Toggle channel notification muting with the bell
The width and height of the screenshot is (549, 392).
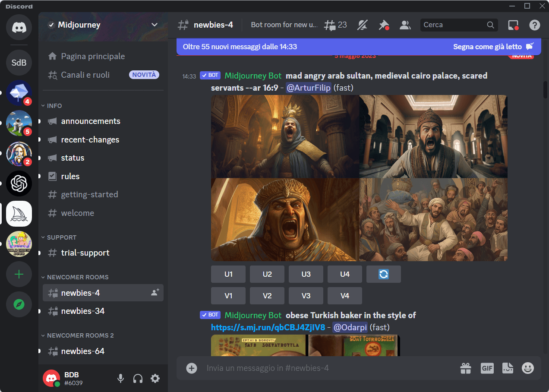362,25
